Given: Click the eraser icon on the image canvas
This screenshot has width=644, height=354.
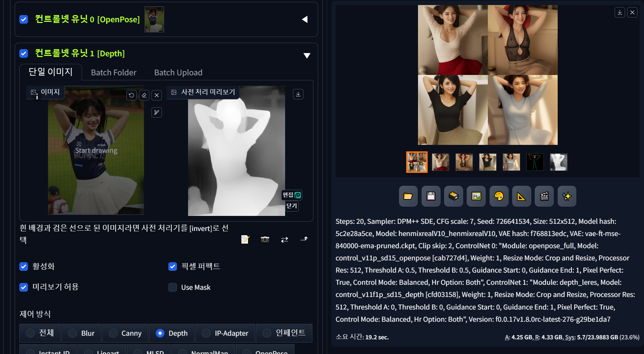Looking at the screenshot, I should click(144, 95).
